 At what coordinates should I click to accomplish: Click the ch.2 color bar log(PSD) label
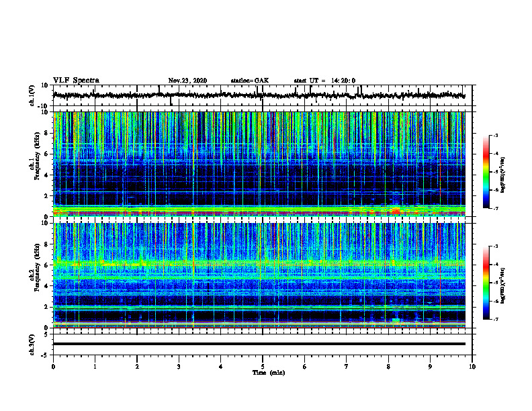click(x=503, y=285)
